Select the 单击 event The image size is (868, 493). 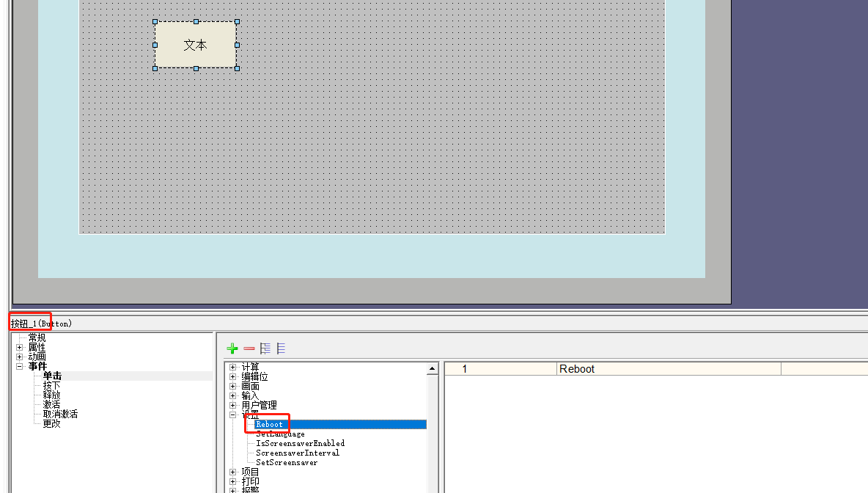(53, 376)
